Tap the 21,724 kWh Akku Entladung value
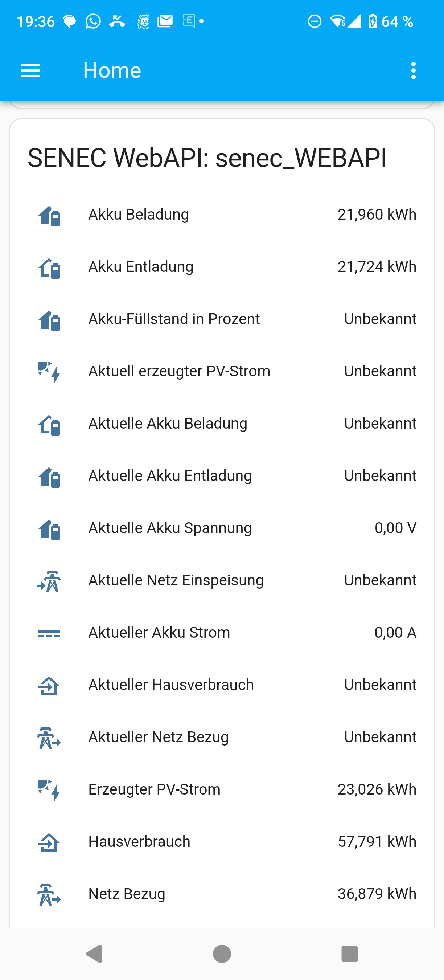 pos(377,267)
